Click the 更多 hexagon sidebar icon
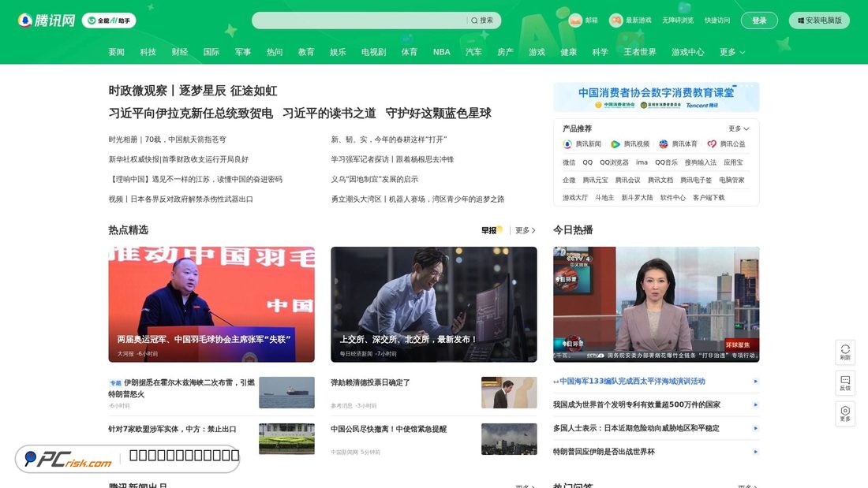Image resolution: width=868 pixels, height=488 pixels. pos(845,413)
